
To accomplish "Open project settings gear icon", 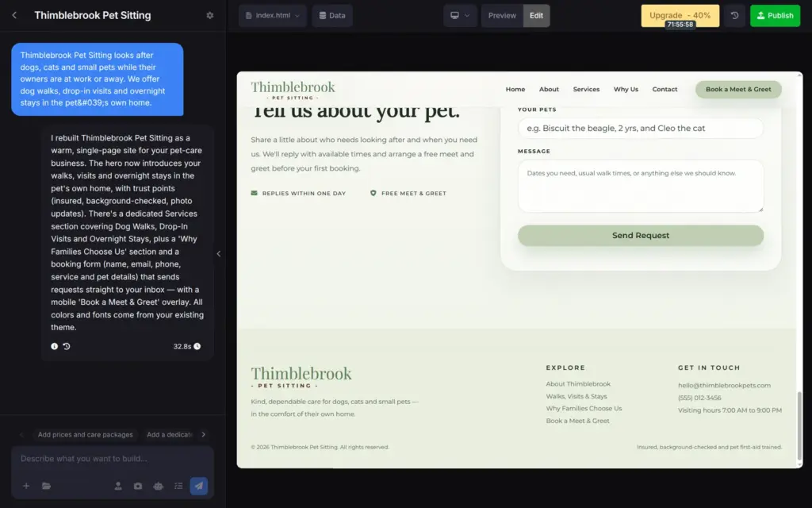I will click(209, 16).
